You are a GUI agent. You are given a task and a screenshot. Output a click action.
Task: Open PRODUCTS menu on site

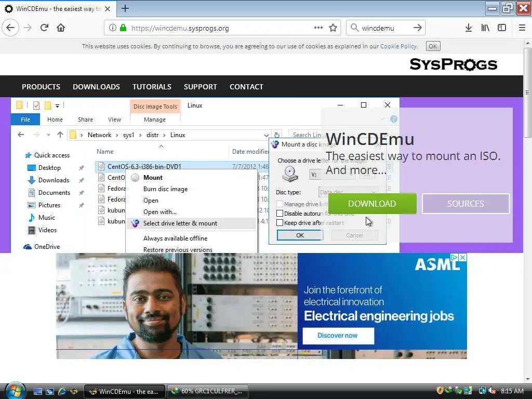click(41, 87)
